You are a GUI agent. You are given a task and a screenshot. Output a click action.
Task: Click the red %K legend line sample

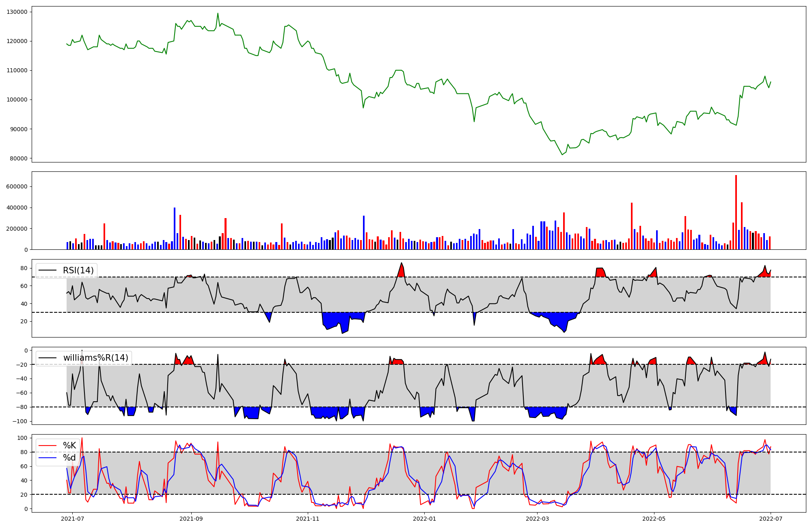tap(47, 446)
